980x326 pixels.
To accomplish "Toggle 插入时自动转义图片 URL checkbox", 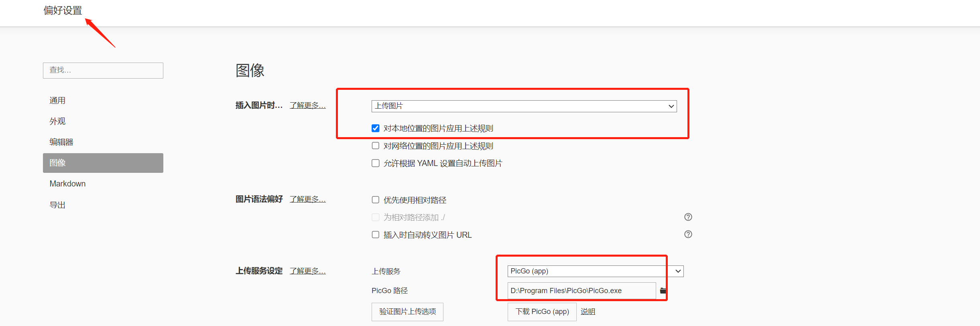I will coord(375,235).
